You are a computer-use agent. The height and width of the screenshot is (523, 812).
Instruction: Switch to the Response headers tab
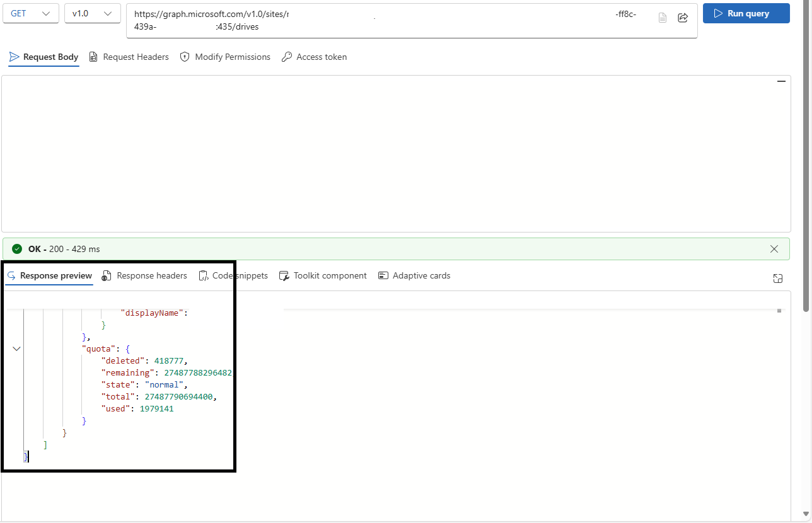tap(144, 275)
